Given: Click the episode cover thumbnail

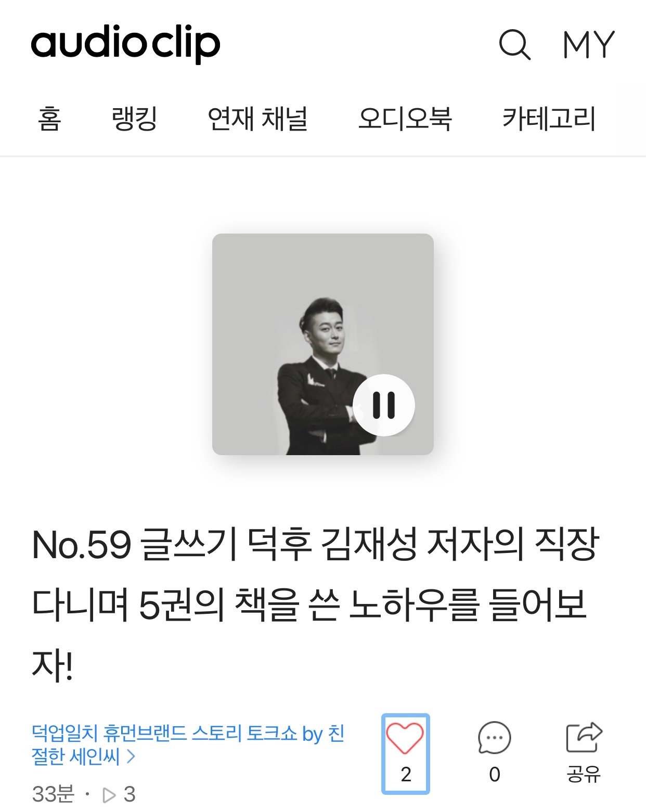Looking at the screenshot, I should click(x=323, y=344).
